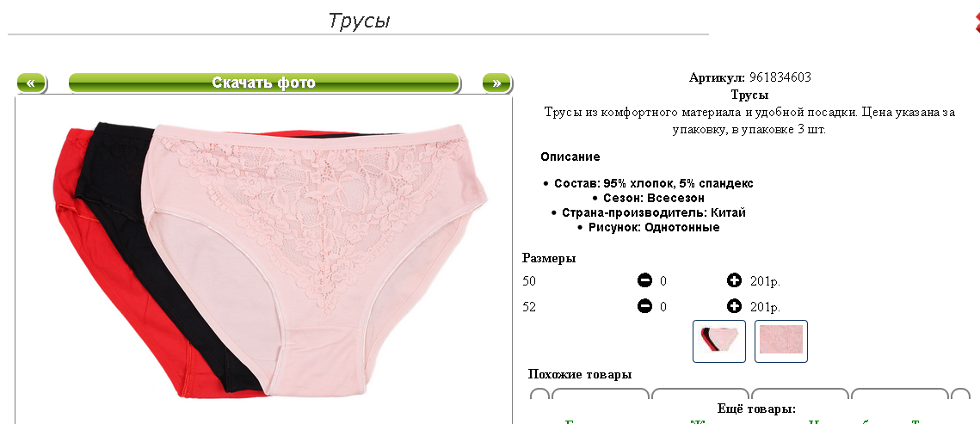This screenshot has width=980, height=424.
Task: Click the Трусы page heading
Action: (x=360, y=21)
